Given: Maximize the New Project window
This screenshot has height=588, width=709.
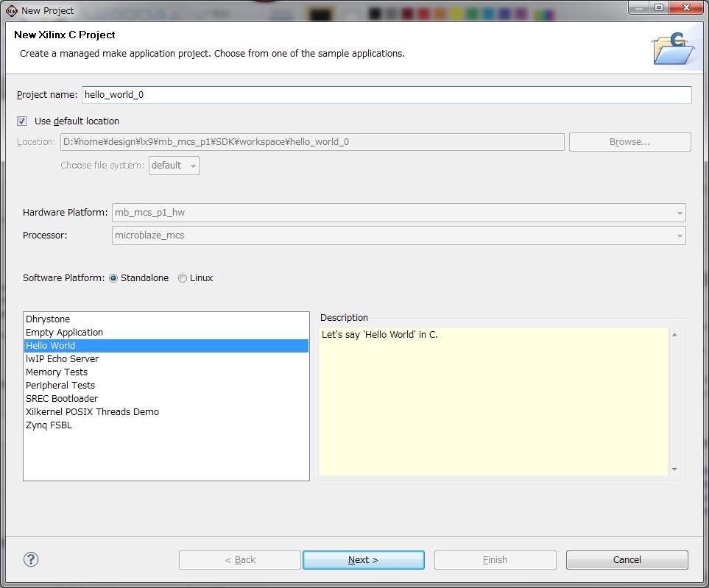Looking at the screenshot, I should 659,7.
